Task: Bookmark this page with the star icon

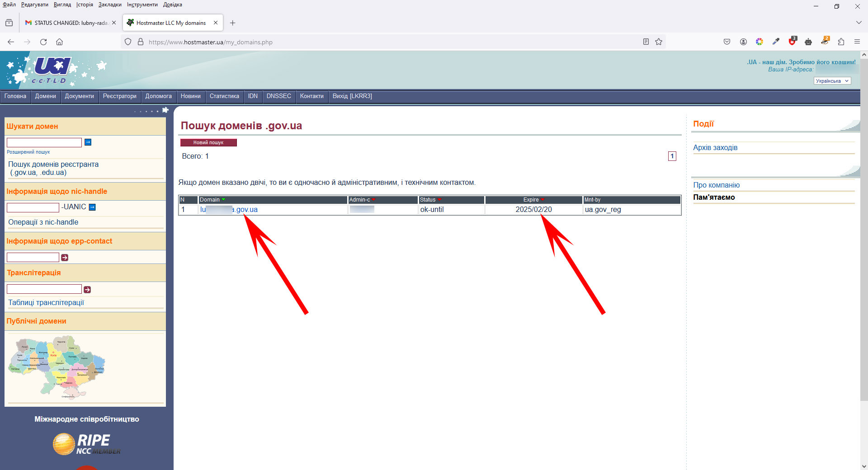Action: (659, 42)
